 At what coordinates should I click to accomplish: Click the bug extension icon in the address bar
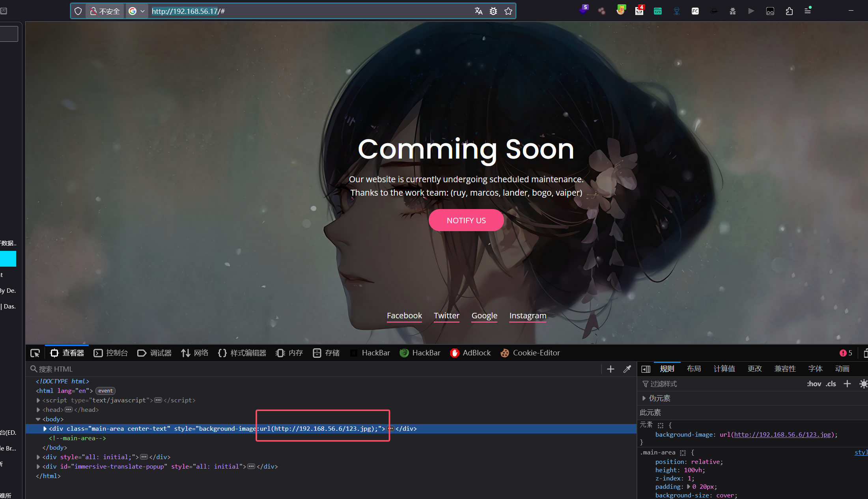coord(493,11)
